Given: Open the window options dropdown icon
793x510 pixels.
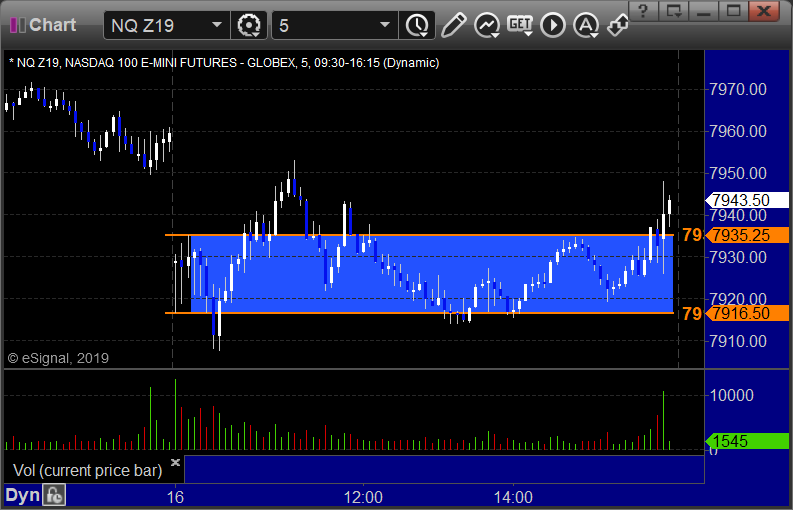Looking at the screenshot, I should click(x=674, y=10).
